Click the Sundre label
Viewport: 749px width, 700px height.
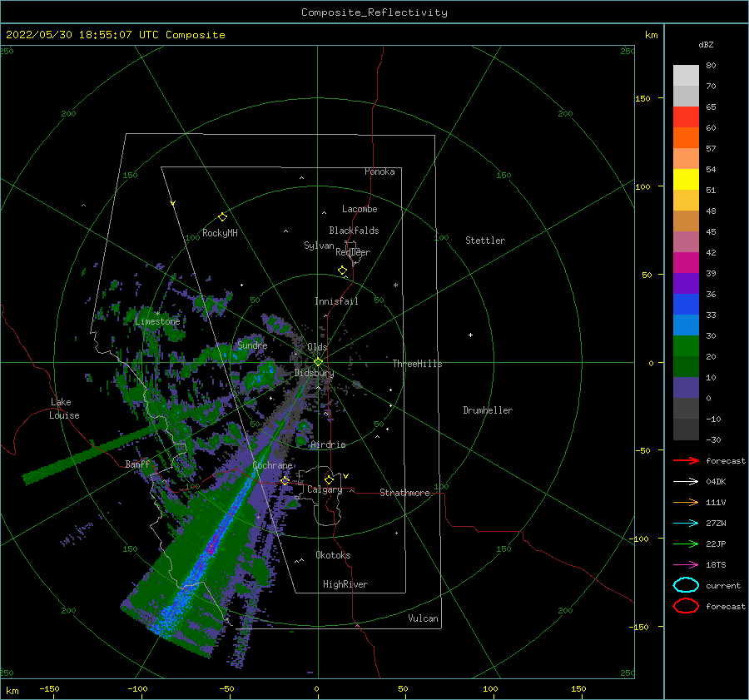click(252, 345)
